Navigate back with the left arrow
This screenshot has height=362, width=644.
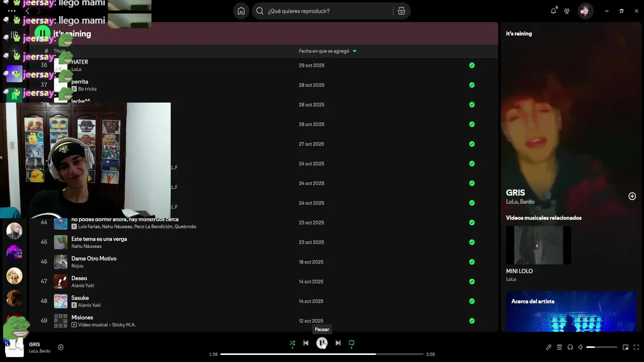click(x=27, y=11)
